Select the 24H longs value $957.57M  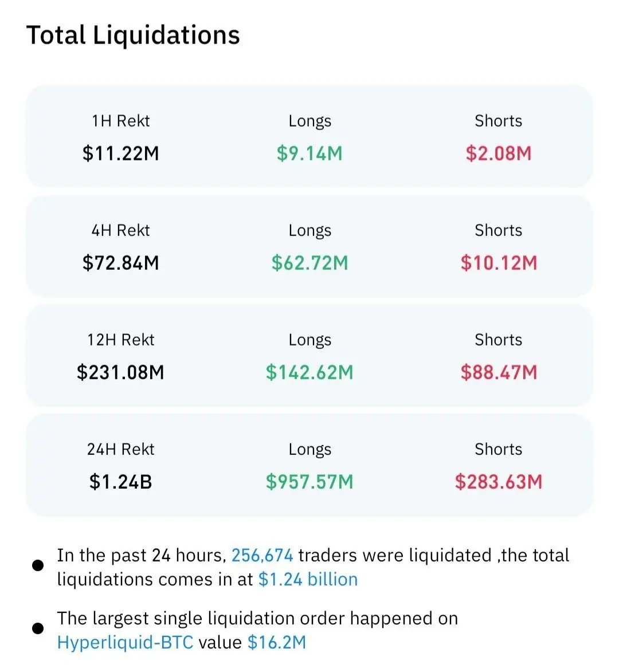point(309,482)
